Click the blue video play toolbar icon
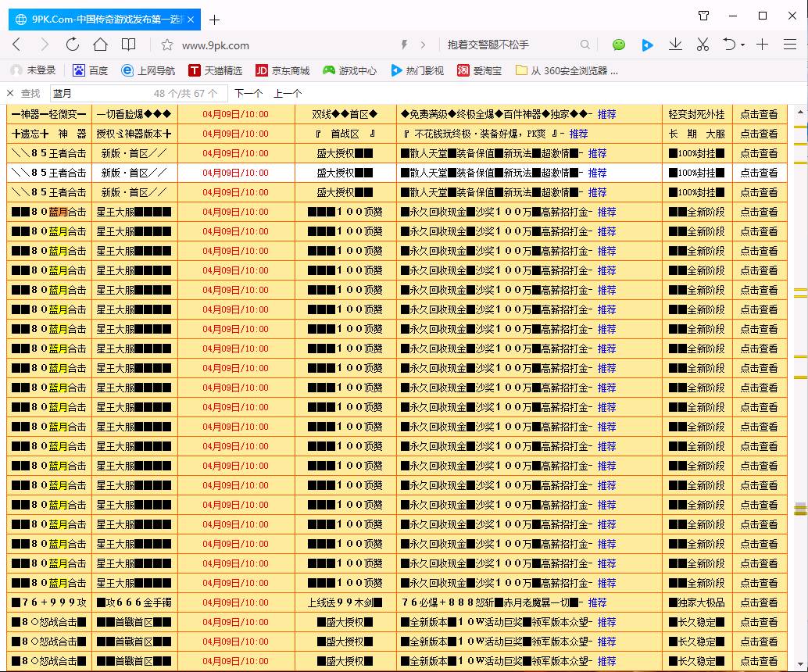The image size is (808, 672). [647, 45]
